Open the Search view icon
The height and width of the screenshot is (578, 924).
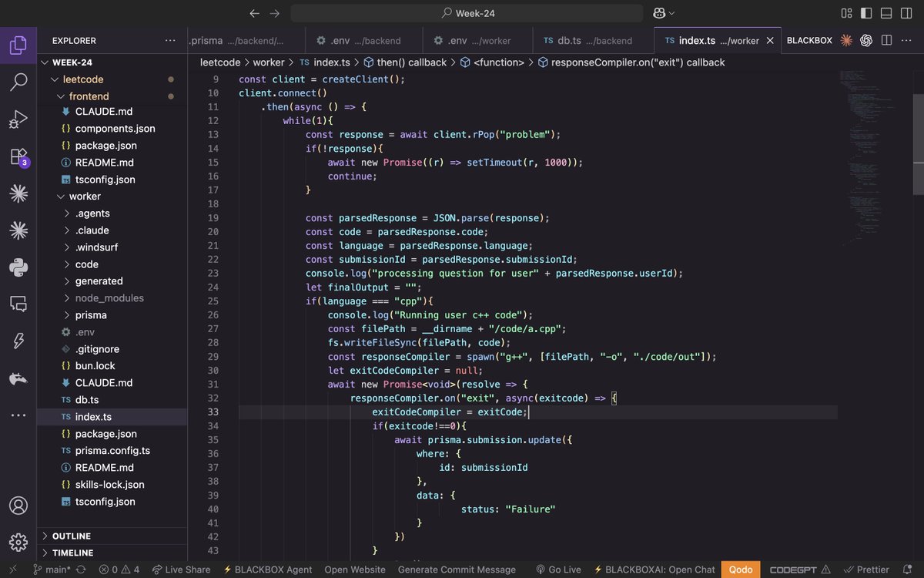point(18,82)
